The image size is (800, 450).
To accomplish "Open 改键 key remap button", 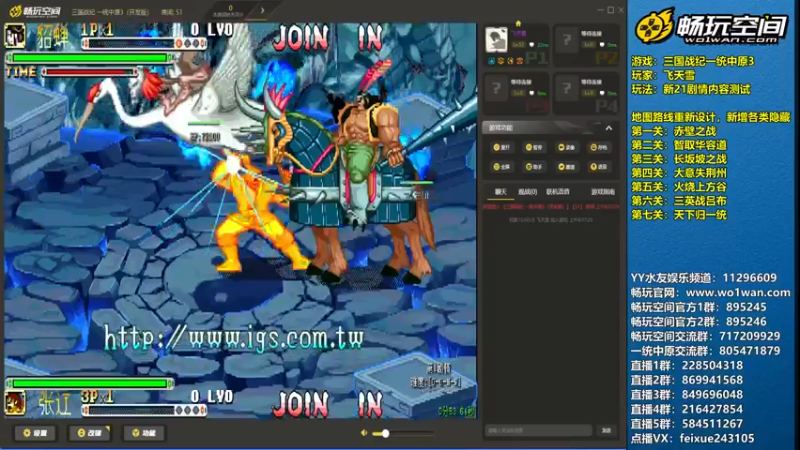I will (89, 433).
